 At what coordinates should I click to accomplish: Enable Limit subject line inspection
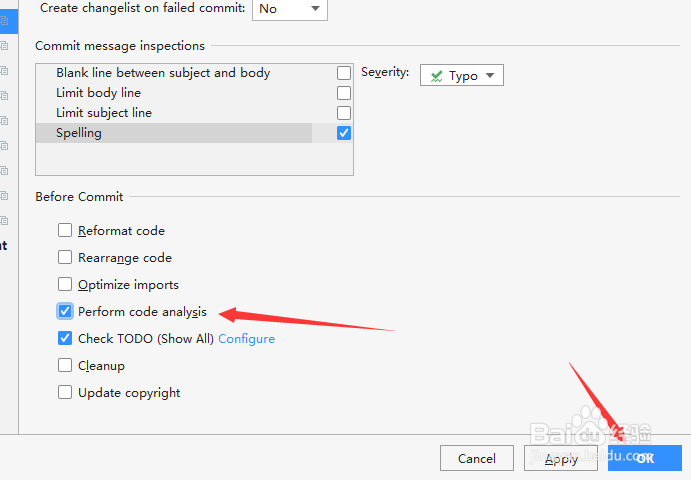pos(344,113)
